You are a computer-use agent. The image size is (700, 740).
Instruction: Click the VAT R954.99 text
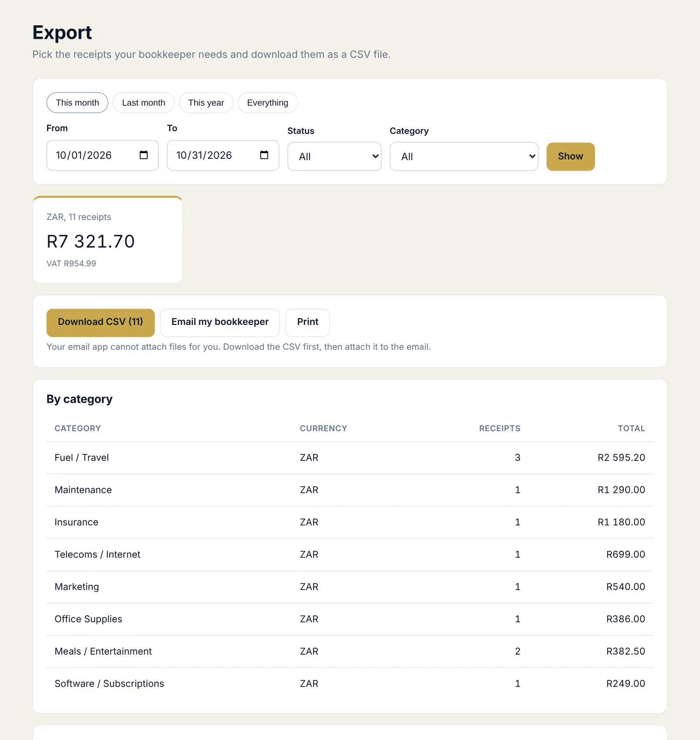point(71,264)
